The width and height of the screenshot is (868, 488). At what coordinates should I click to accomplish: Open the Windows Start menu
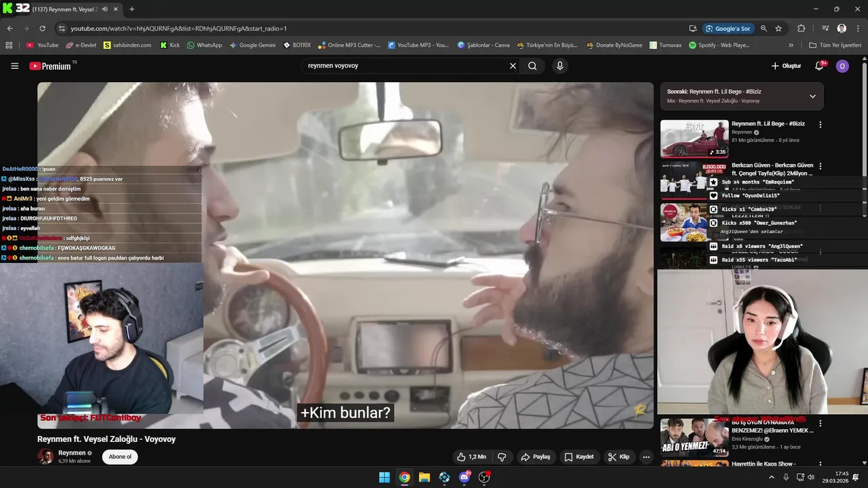tap(384, 477)
